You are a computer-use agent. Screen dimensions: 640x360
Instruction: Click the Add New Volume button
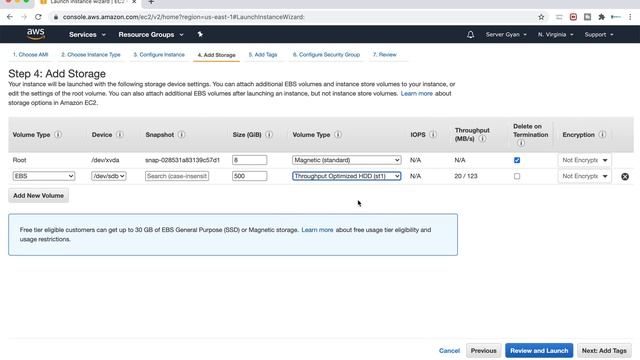point(38,196)
